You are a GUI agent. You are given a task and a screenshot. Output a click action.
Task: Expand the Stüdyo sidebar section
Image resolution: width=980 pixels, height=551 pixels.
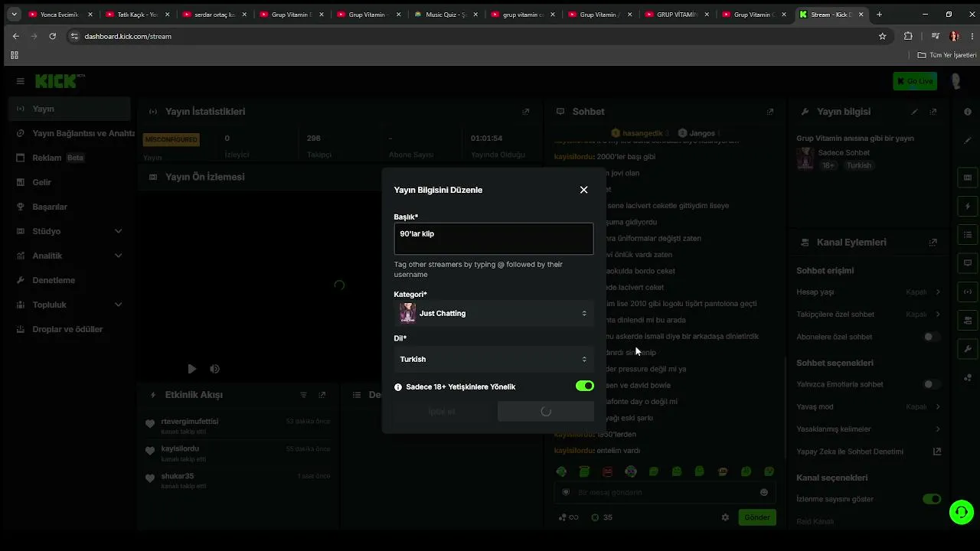click(x=70, y=231)
